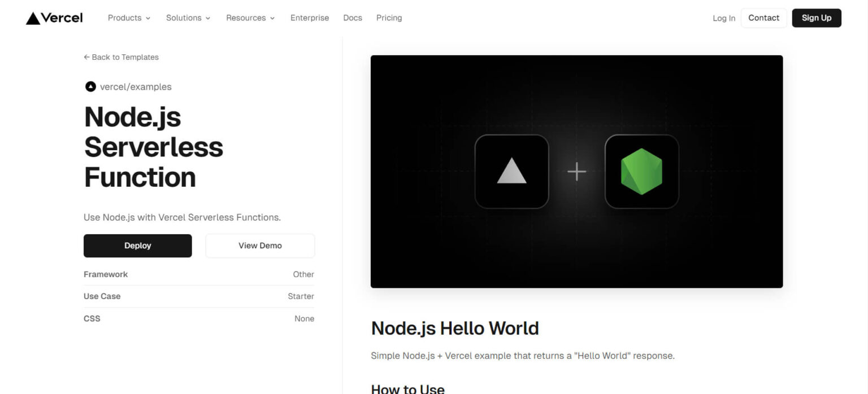868x394 pixels.
Task: Select the Vercel triangle in the template preview
Action: click(511, 171)
